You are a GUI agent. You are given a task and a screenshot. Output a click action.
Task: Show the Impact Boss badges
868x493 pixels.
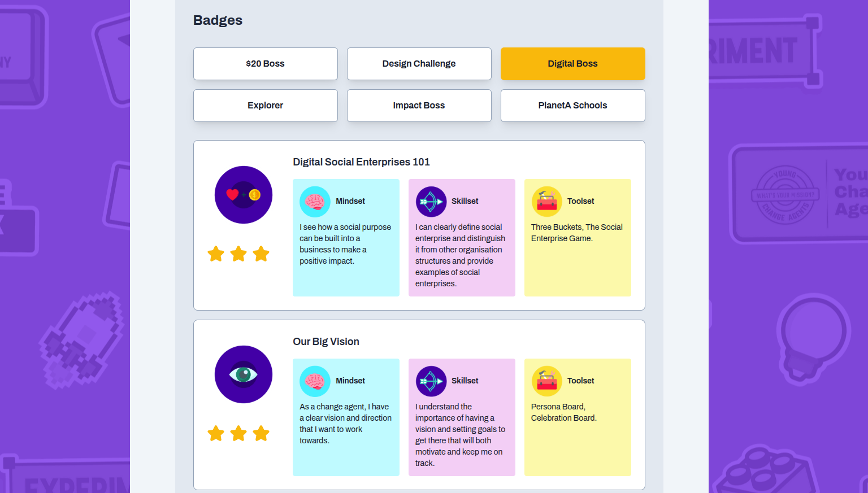point(419,106)
